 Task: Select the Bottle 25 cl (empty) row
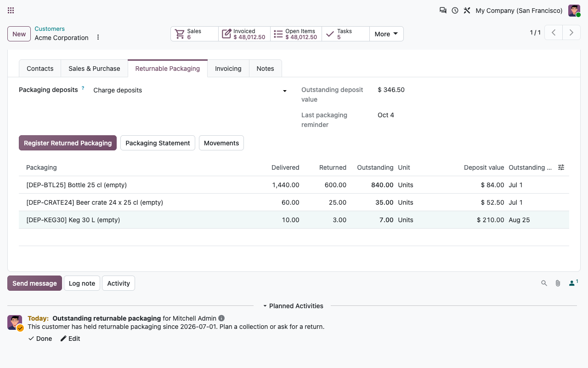pyautogui.click(x=294, y=185)
